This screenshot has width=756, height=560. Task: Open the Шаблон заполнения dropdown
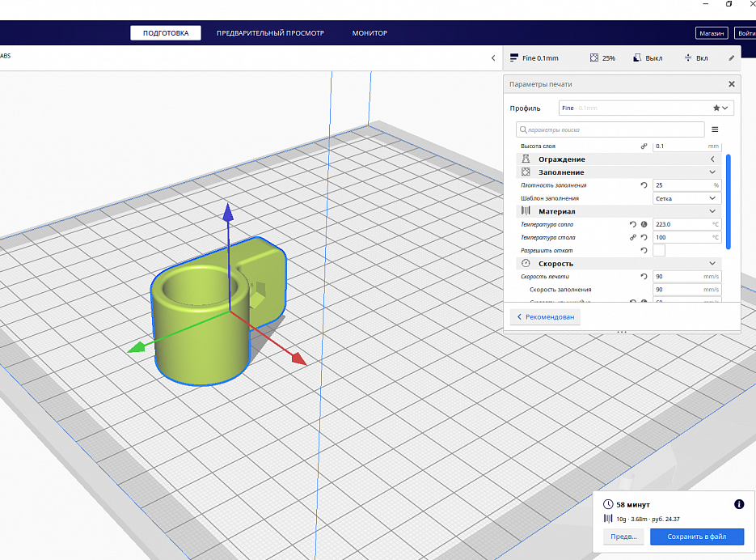click(x=687, y=198)
